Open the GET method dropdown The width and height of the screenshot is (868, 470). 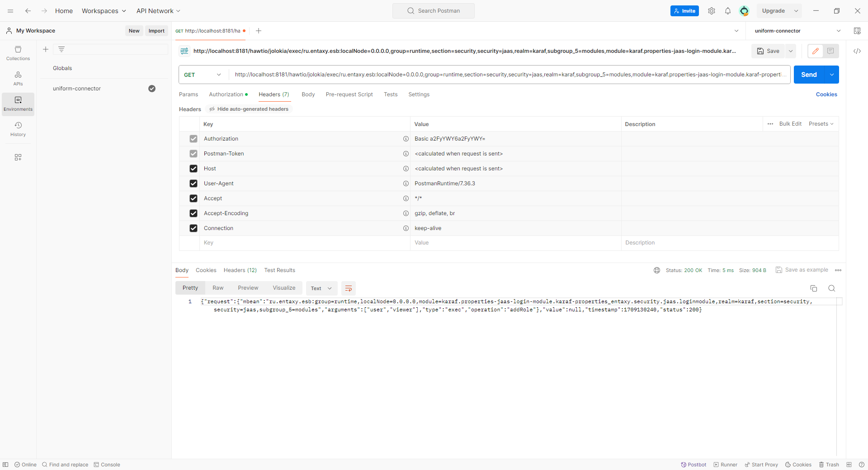pos(203,75)
